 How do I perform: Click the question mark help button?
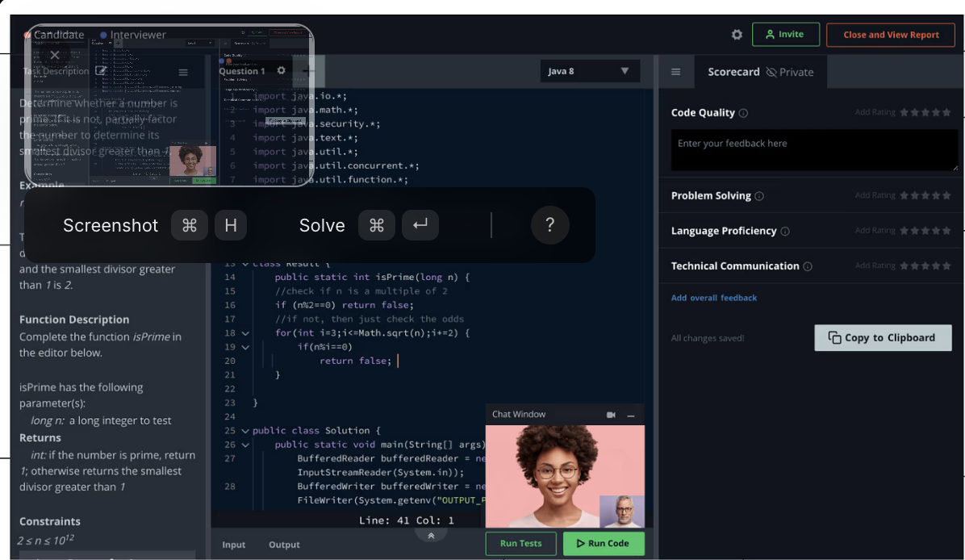coord(549,225)
